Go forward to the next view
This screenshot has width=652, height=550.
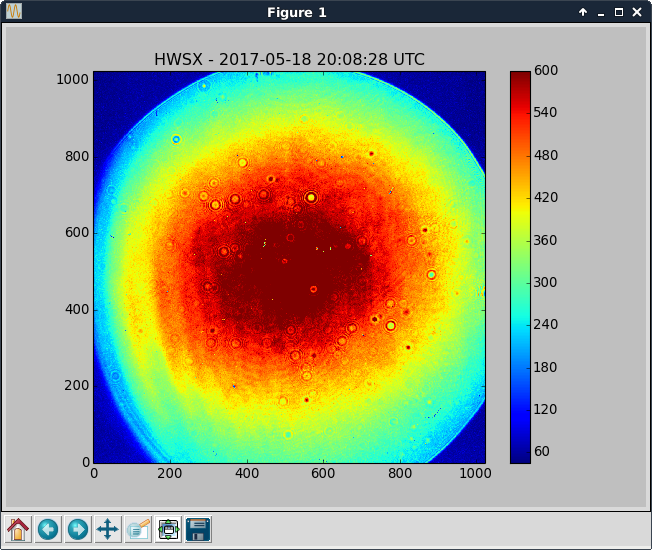[78, 529]
